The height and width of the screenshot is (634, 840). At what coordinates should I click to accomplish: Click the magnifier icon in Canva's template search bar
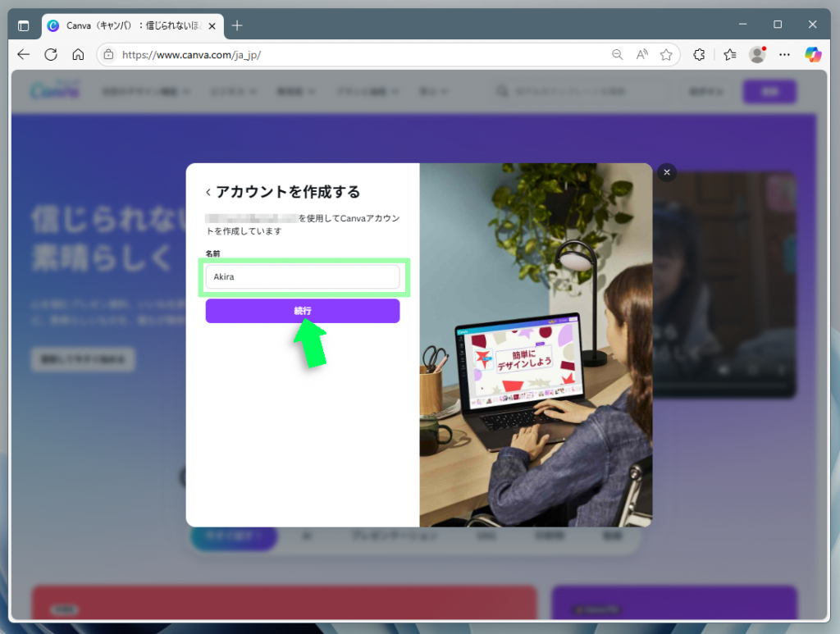pos(501,91)
